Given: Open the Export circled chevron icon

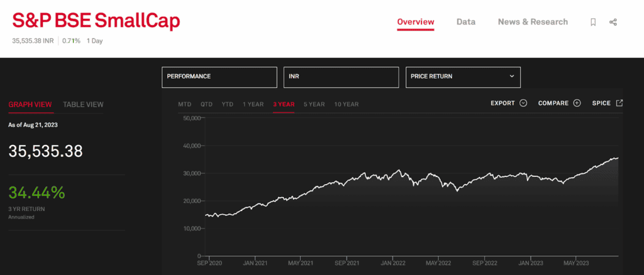Looking at the screenshot, I should click(x=523, y=103).
